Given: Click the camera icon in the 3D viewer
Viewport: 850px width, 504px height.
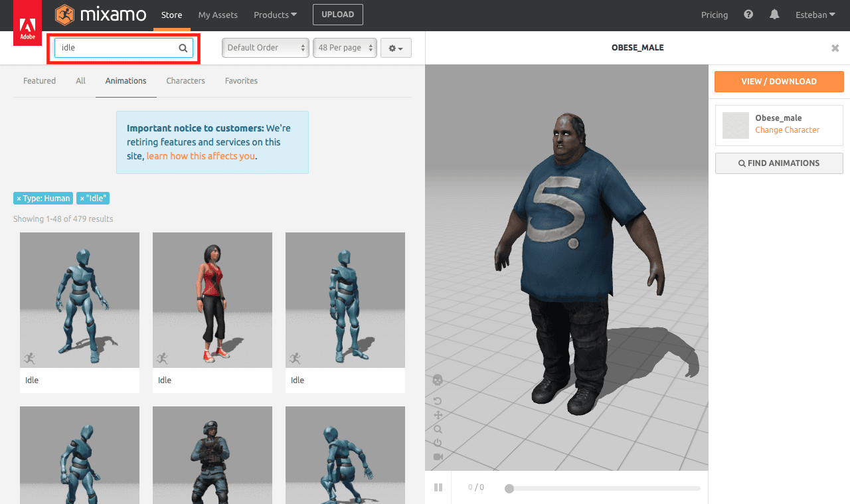Looking at the screenshot, I should (x=438, y=457).
